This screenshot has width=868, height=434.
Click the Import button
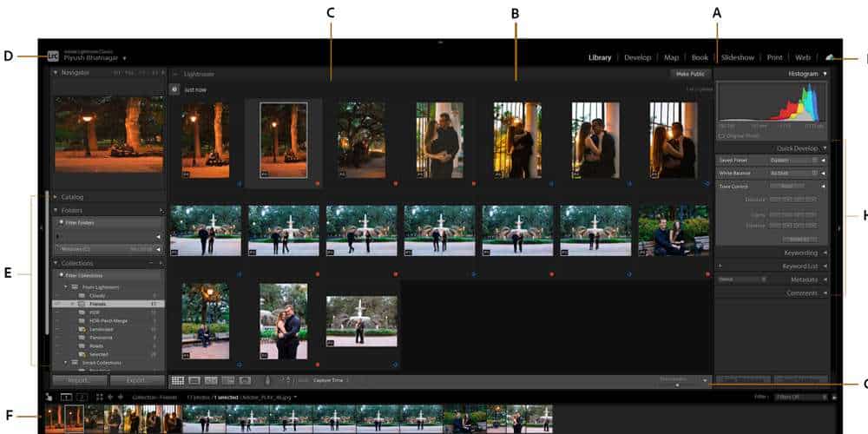[x=79, y=380]
